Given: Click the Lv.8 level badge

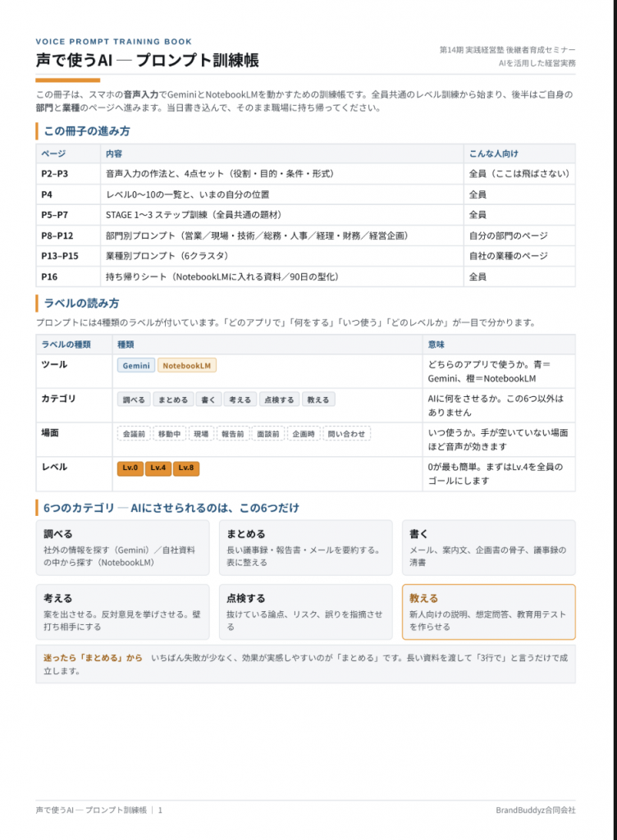Looking at the screenshot, I should pyautogui.click(x=186, y=468).
